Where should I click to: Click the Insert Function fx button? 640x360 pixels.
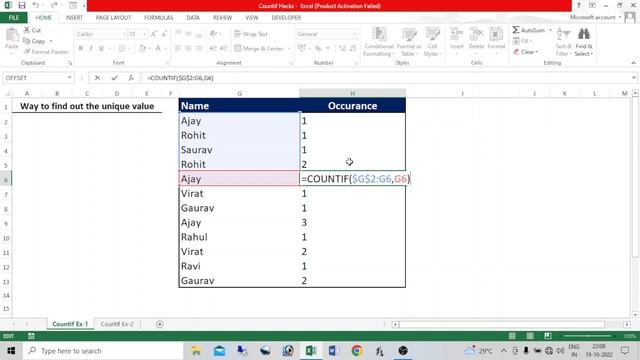(x=131, y=78)
